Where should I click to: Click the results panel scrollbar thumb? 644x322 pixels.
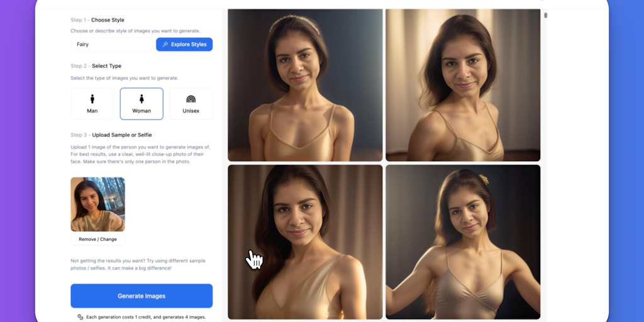[x=545, y=16]
